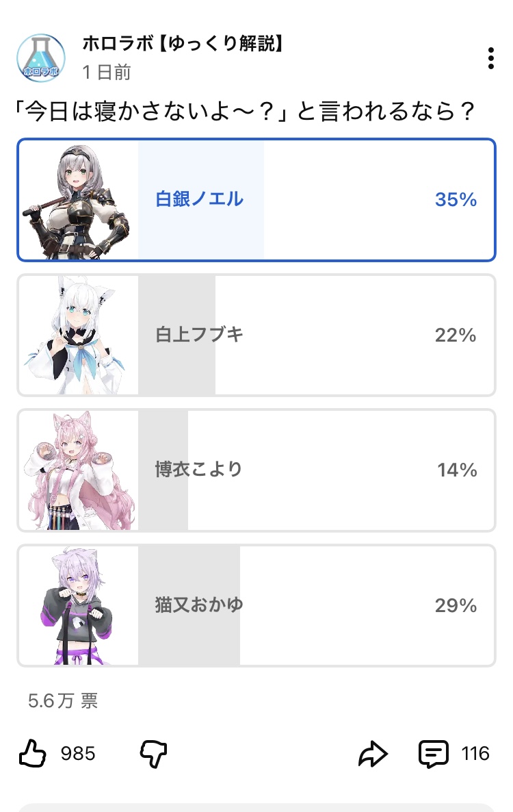Viewport: 513px width, 812px height.
Task: Tap the ホロラボ channel avatar icon
Action: click(x=41, y=58)
